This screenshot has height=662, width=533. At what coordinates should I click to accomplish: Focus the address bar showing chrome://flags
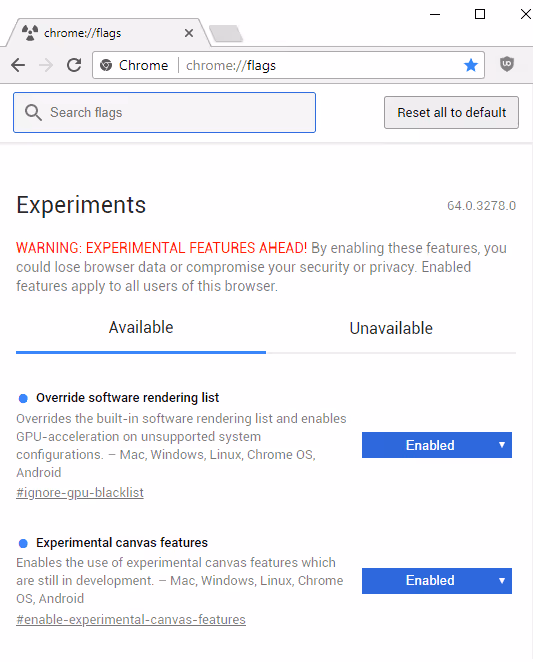pos(288,65)
